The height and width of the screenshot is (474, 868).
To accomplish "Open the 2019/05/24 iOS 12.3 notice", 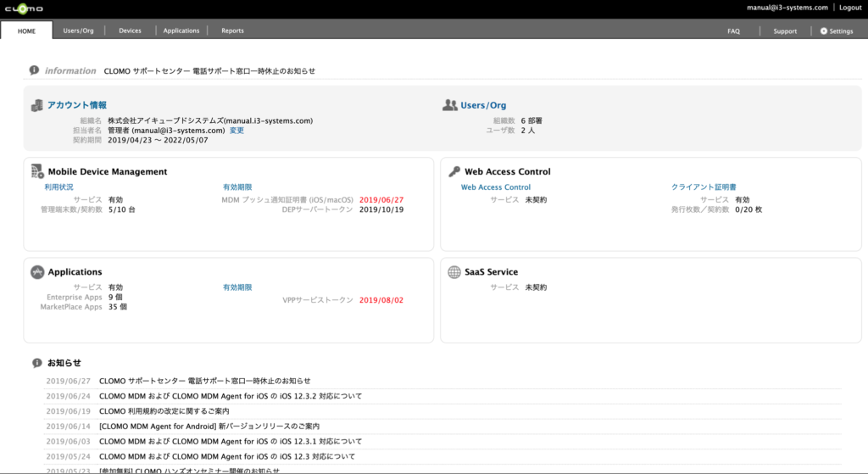I will coord(227,456).
